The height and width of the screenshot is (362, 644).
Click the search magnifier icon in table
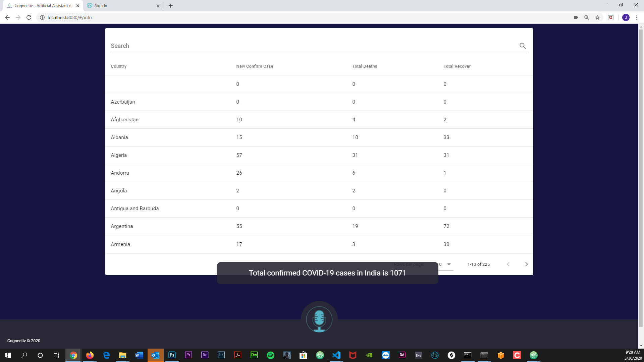[x=523, y=46]
